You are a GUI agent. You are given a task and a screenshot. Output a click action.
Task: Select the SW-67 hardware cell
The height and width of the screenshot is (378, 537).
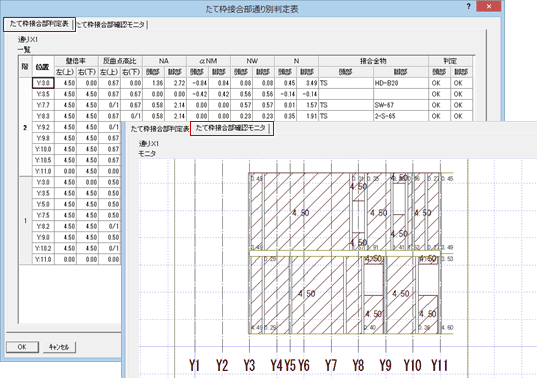401,105
